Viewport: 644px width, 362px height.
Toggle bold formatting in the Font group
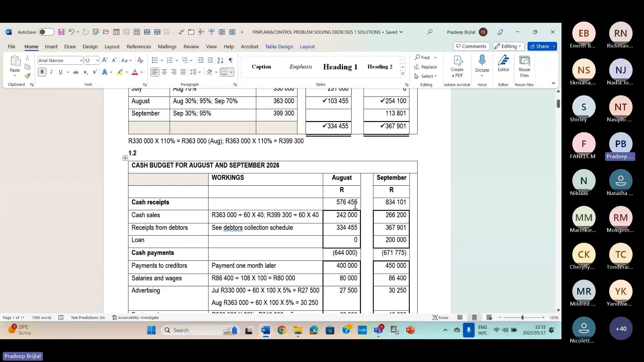42,72
